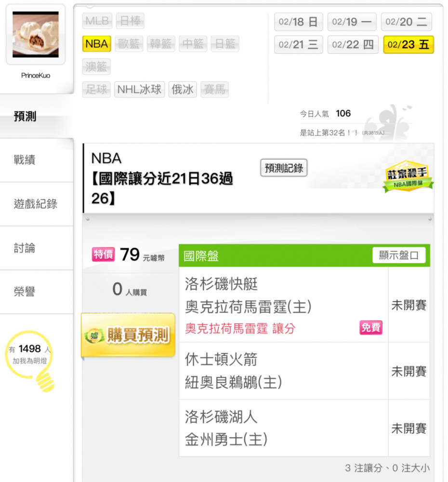
Task: Select the NBA league filter
Action: [96, 44]
